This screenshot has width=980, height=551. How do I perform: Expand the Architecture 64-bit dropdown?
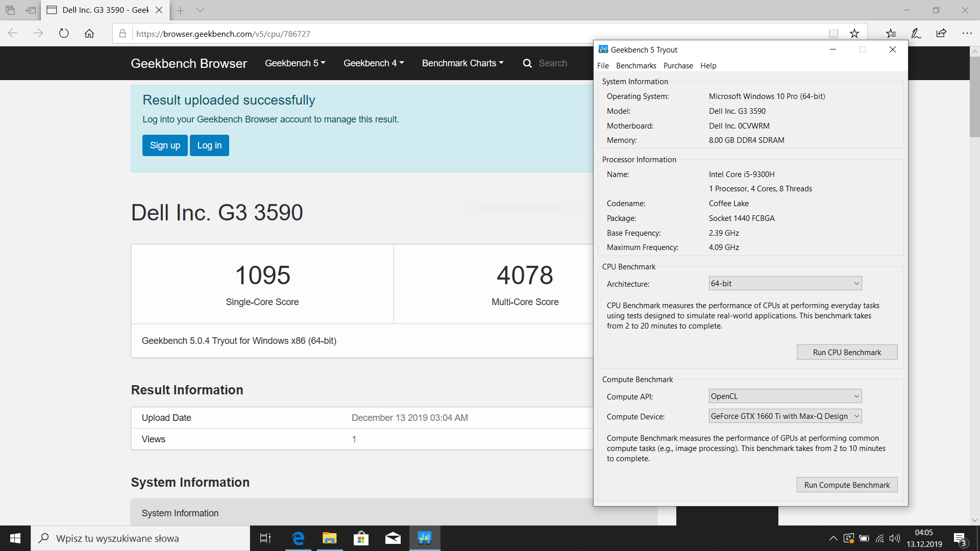point(785,284)
